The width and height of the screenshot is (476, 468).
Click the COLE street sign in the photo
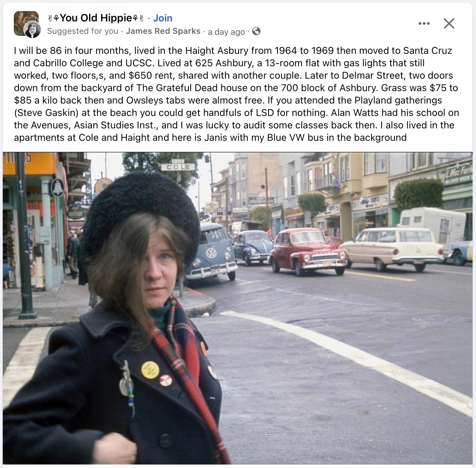(x=178, y=167)
